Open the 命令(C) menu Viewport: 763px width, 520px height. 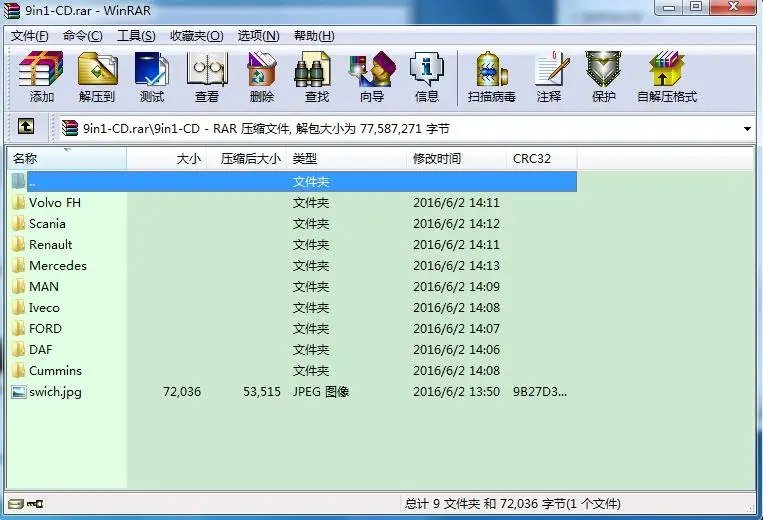coord(83,36)
